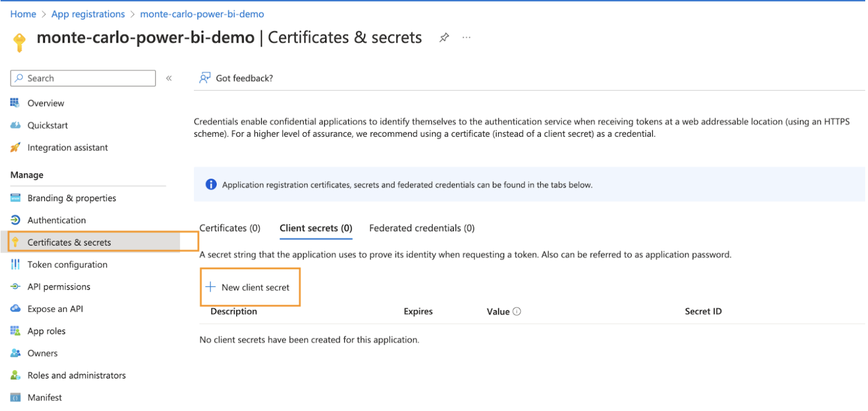868x411 pixels.
Task: Open Integration assistant menu item
Action: [x=68, y=147]
